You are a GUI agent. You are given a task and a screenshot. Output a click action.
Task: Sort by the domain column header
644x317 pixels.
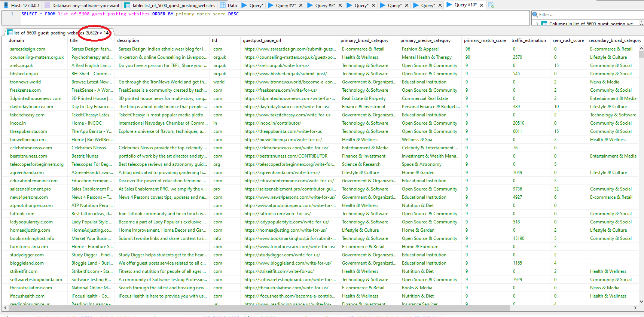[37, 40]
